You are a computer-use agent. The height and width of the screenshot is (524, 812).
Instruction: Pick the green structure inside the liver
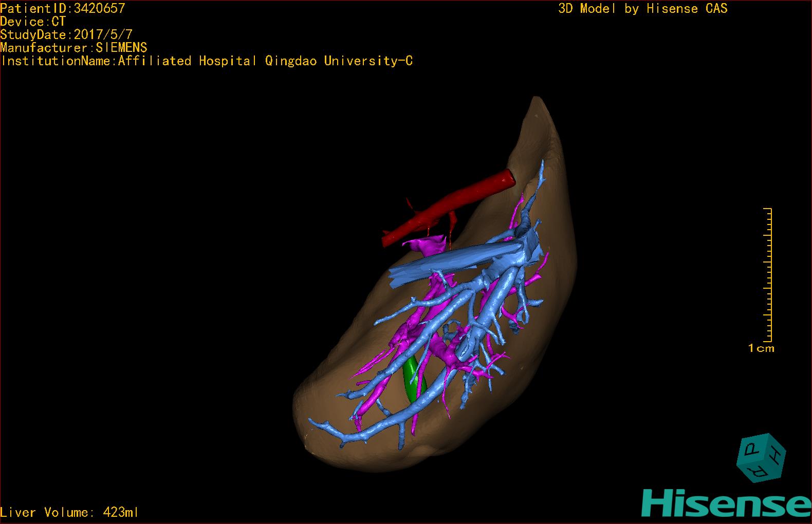(x=413, y=380)
